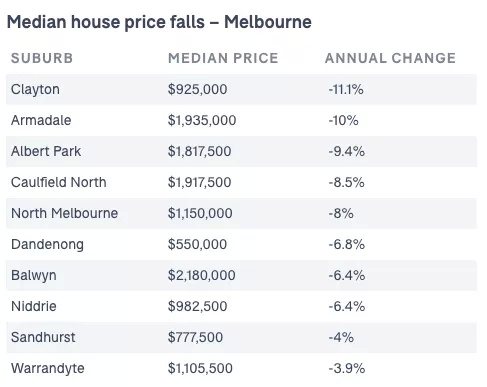Click the North Melbourne suburb entry
The height and width of the screenshot is (387, 487).
coord(64,213)
